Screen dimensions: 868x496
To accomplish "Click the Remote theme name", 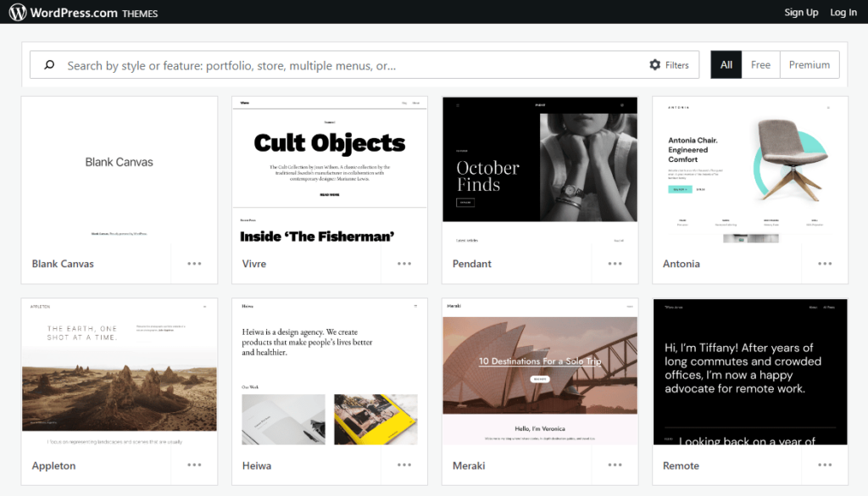I will coord(681,465).
